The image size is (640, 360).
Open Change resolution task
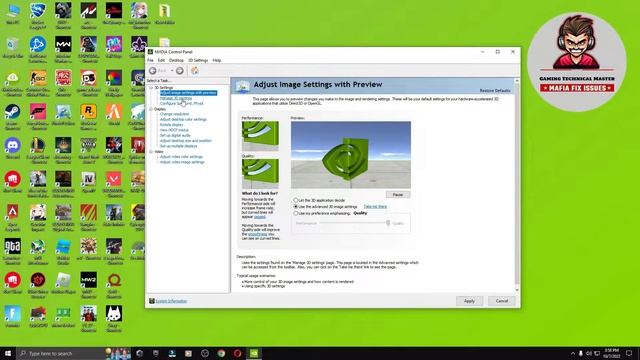pos(175,114)
